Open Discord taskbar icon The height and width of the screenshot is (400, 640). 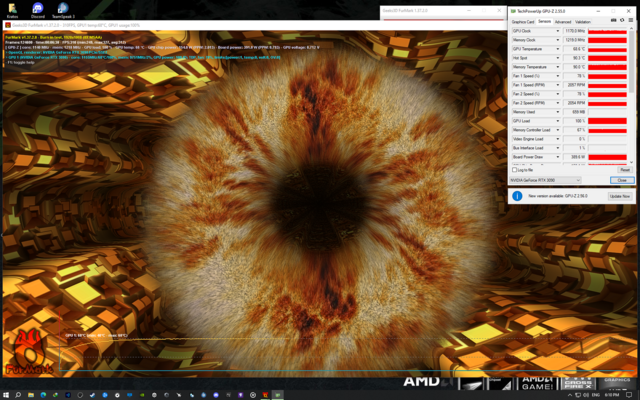[x=216, y=395]
